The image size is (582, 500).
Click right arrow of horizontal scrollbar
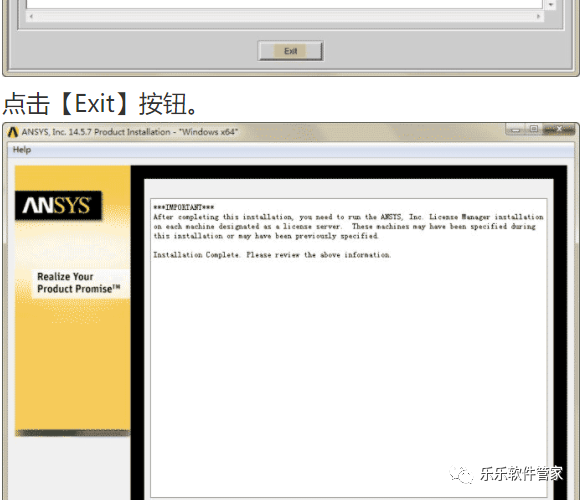point(538,16)
